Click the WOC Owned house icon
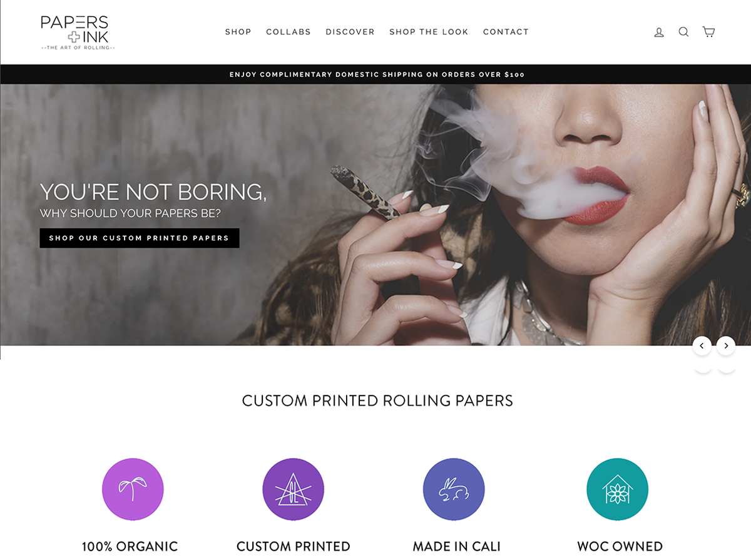The height and width of the screenshot is (560, 751). 617,489
